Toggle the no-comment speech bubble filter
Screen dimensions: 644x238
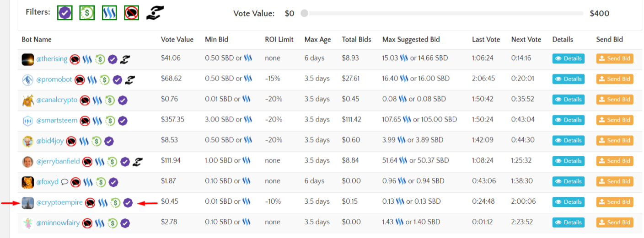132,13
